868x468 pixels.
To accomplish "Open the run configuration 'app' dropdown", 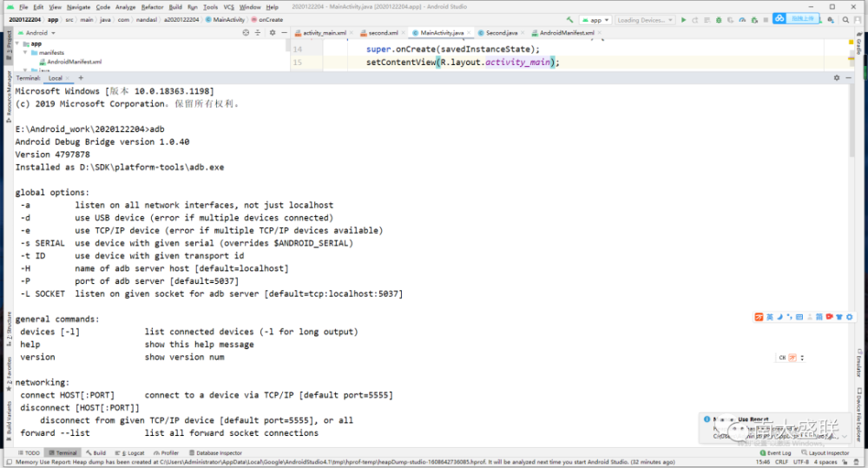I will point(595,20).
